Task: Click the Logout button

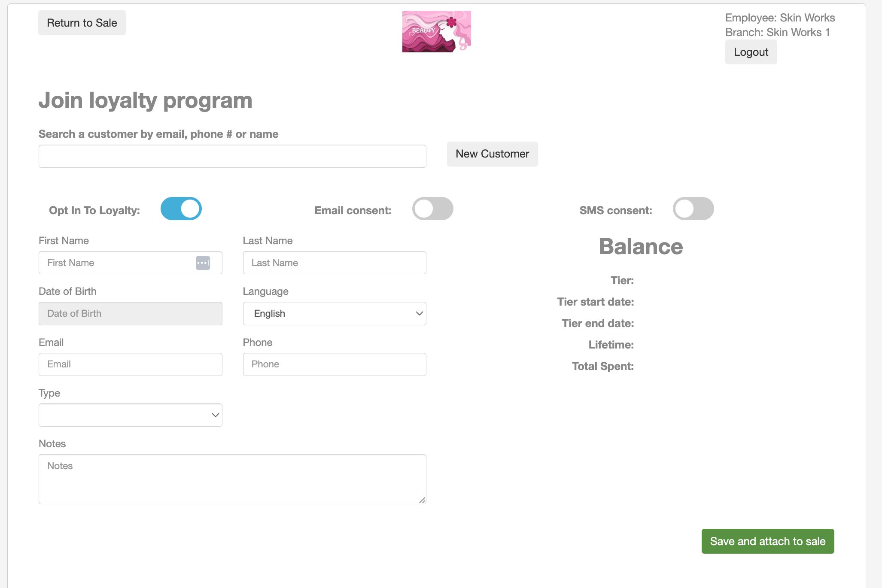Action: pyautogui.click(x=751, y=52)
